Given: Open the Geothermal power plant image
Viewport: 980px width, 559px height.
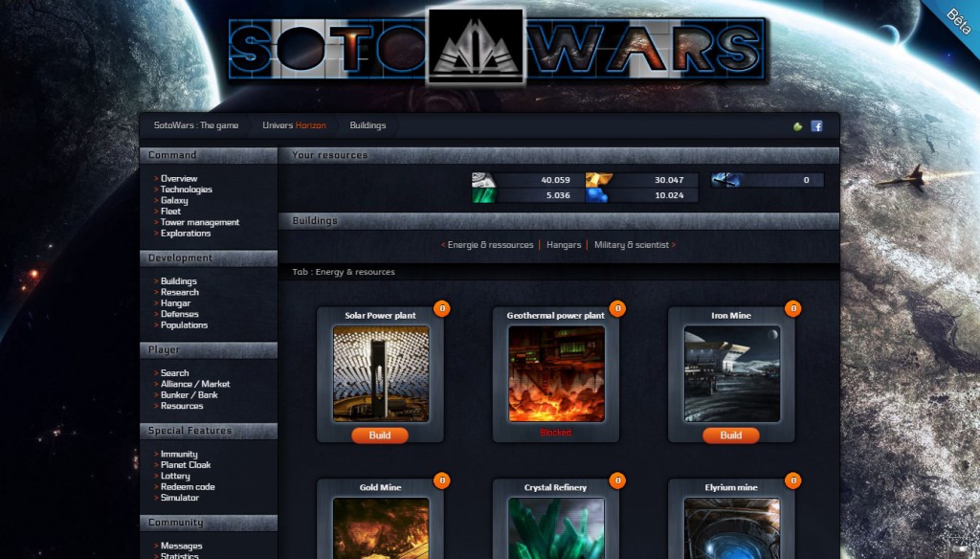Looking at the screenshot, I should [556, 373].
